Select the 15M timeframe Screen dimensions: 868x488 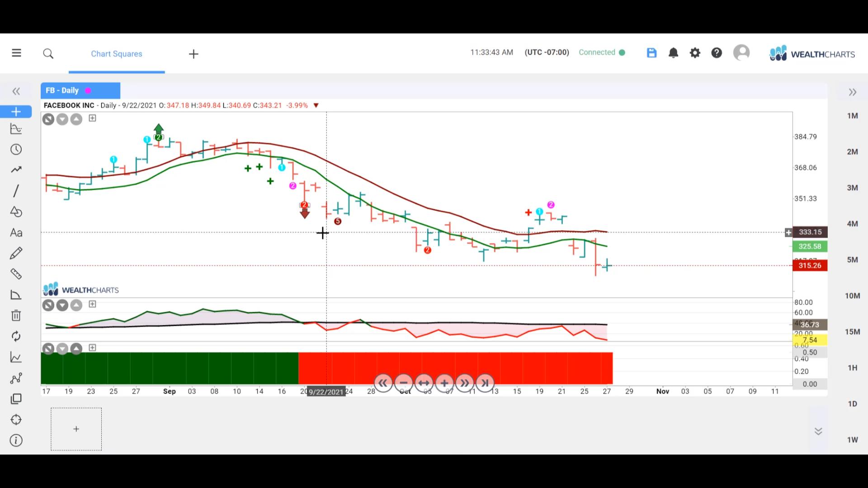point(852,332)
